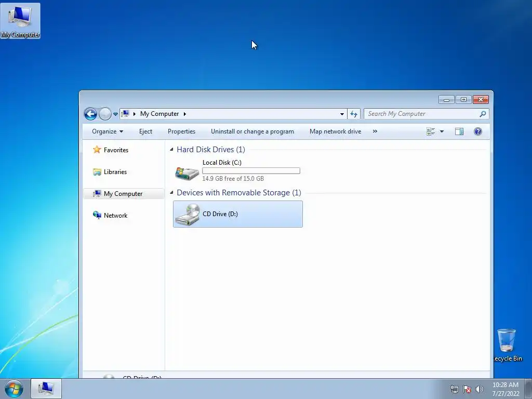
Task: Click the Show desktop button in the taskbar
Action: (528, 389)
